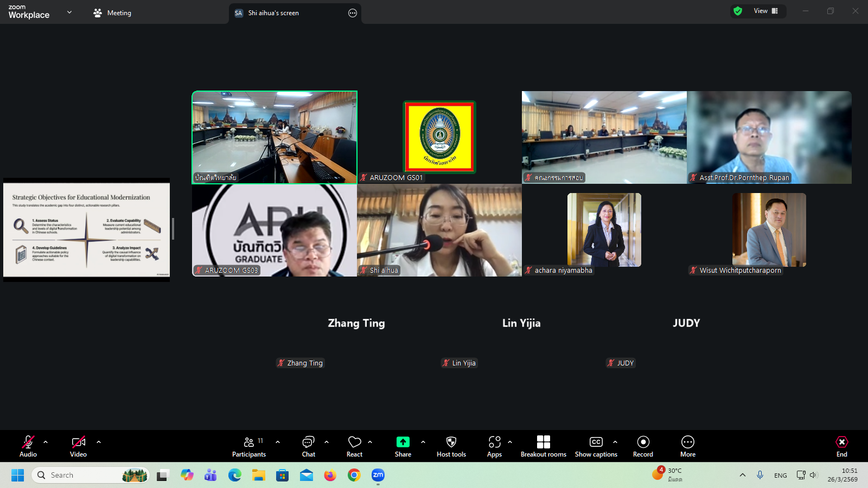Expand audio options arrow beside Audio
The image size is (868, 488).
pyautogui.click(x=46, y=442)
